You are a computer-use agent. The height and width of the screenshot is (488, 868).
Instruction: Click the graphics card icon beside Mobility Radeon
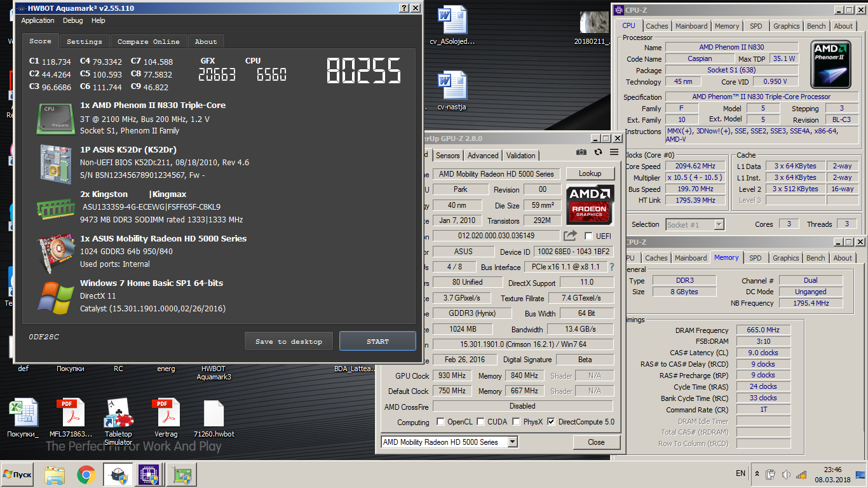click(57, 252)
